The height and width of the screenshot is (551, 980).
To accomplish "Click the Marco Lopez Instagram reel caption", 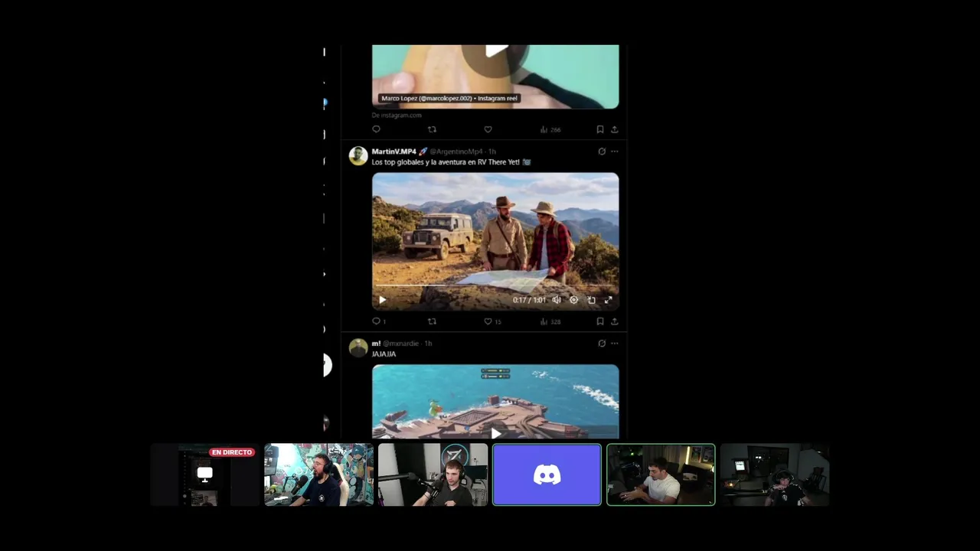I will tap(450, 99).
